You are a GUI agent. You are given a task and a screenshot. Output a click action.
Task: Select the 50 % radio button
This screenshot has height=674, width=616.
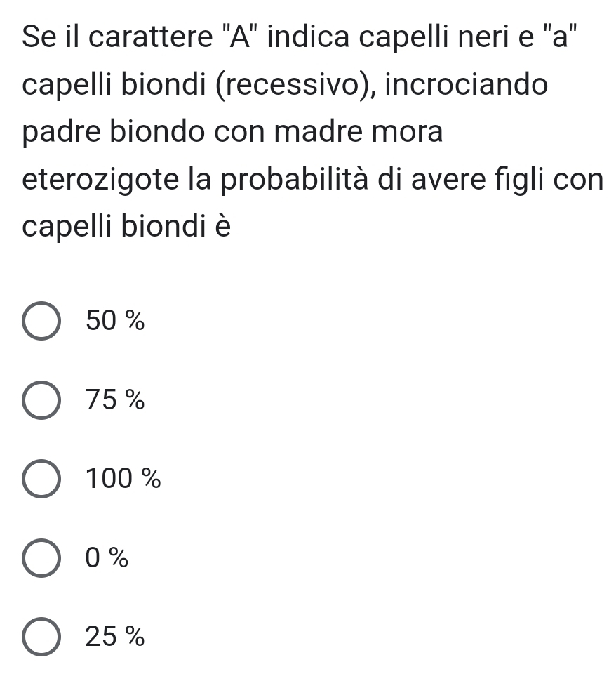(43, 322)
